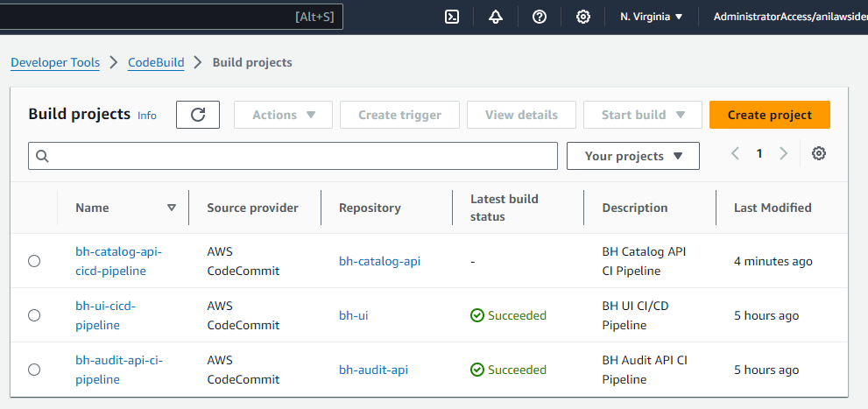Viewport: 868px width, 409px height.
Task: Open the CloudShell terminal icon
Action: (452, 17)
